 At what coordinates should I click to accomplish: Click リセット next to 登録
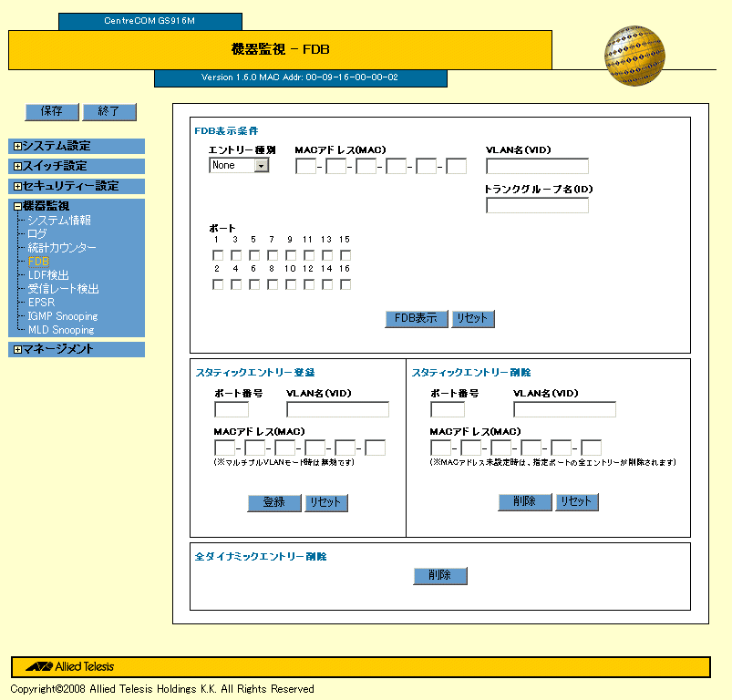pyautogui.click(x=326, y=502)
